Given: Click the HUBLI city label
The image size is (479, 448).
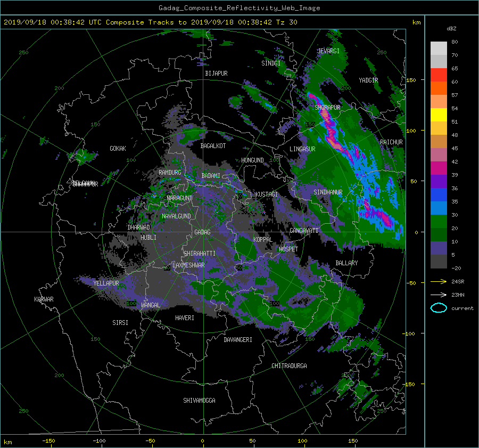Looking at the screenshot, I should point(148,237).
